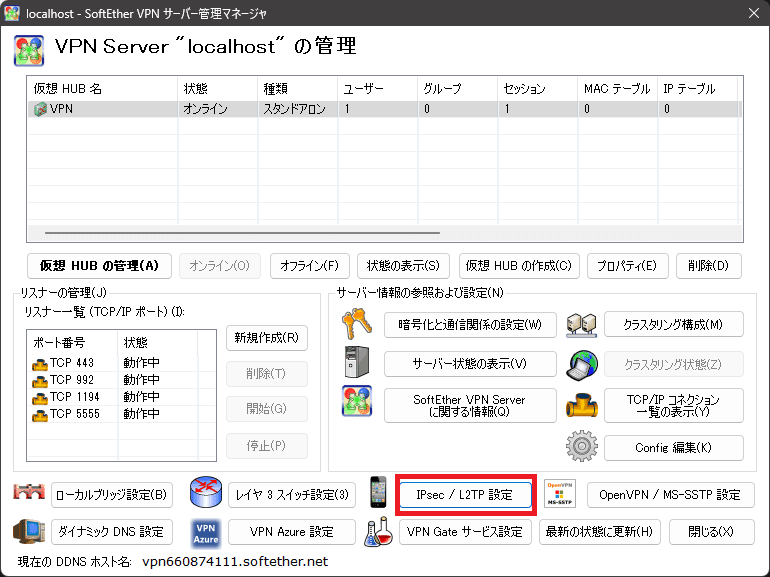770x577 pixels.
Task: Click the 状態 column header in hub list
Action: coord(218,89)
